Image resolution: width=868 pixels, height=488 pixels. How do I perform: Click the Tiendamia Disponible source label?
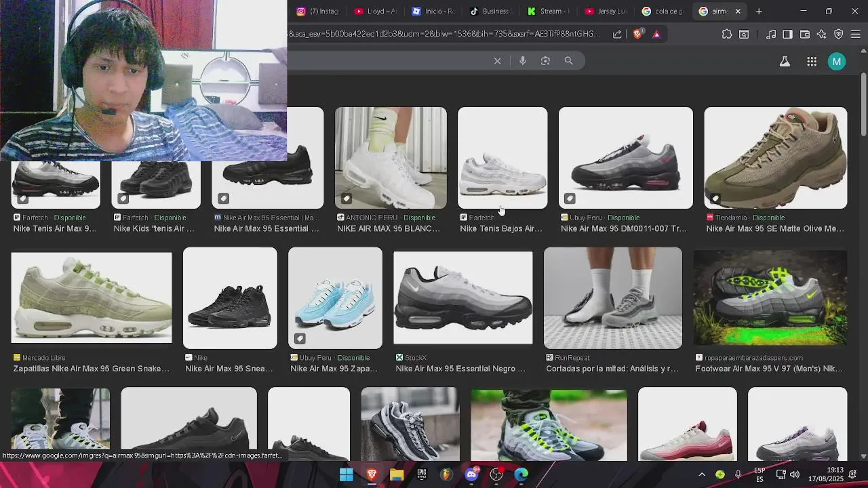click(x=745, y=218)
